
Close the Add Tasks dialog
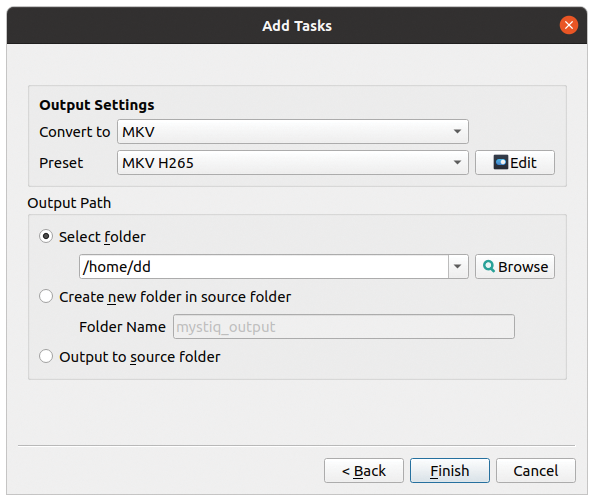(569, 25)
